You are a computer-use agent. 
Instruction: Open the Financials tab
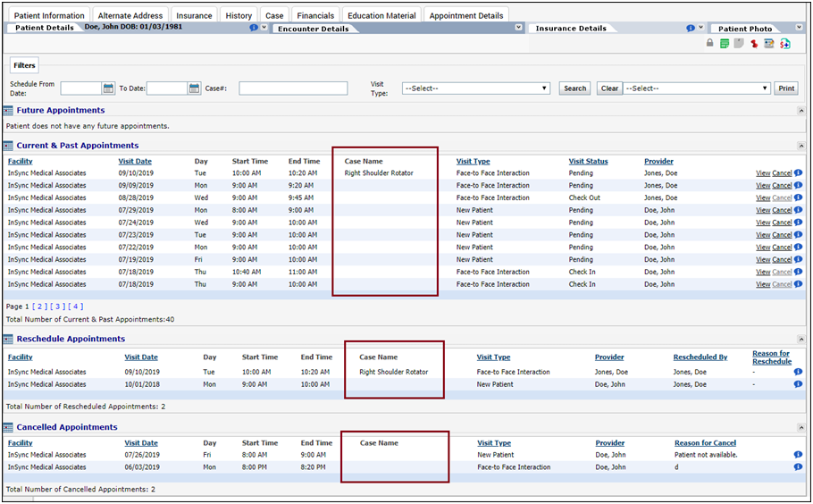(x=314, y=15)
